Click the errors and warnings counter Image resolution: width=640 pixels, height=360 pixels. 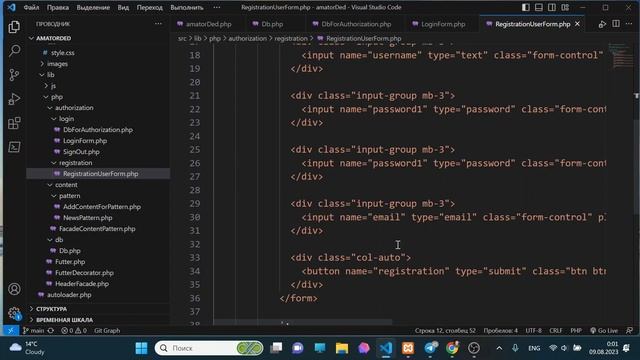(74, 330)
